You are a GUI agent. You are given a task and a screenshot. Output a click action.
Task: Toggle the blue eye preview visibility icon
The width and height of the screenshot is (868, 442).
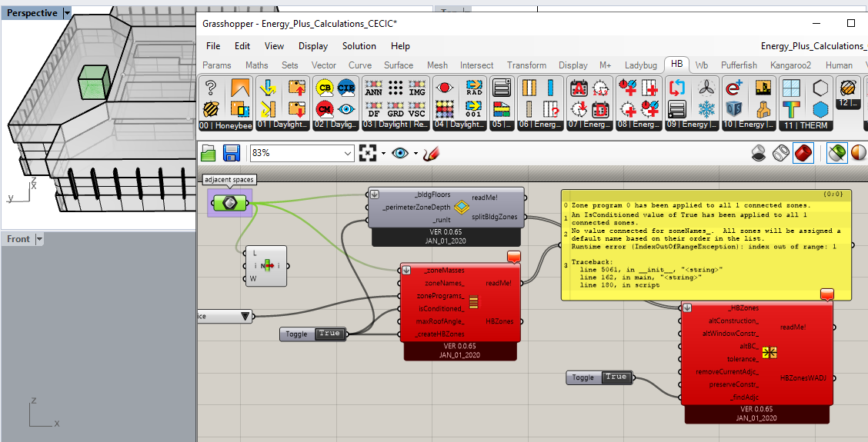[x=399, y=153]
